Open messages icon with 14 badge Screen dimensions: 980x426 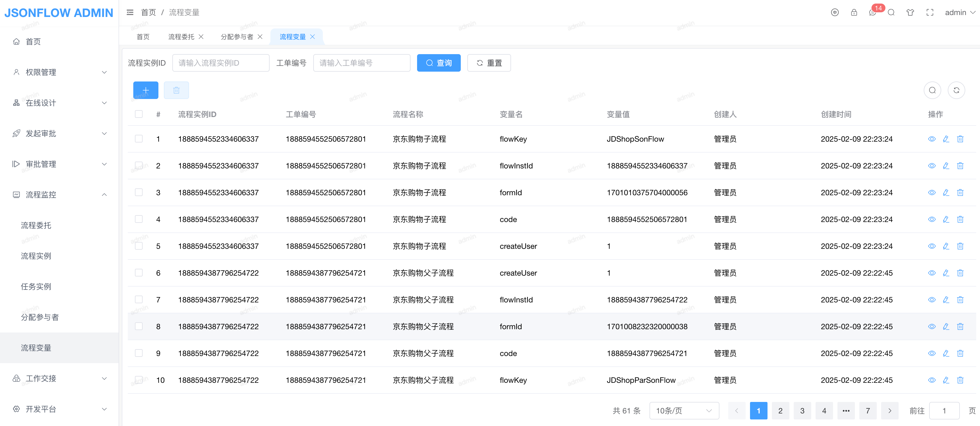click(x=873, y=13)
